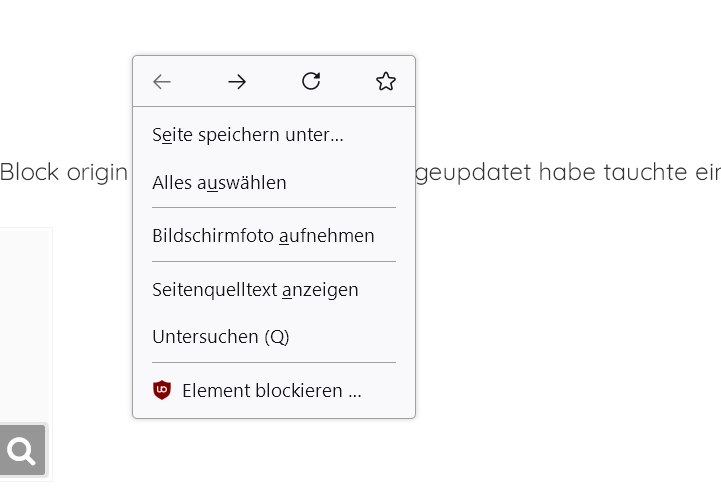
Task: Choose "Seite speichern unter…"
Action: pos(248,134)
